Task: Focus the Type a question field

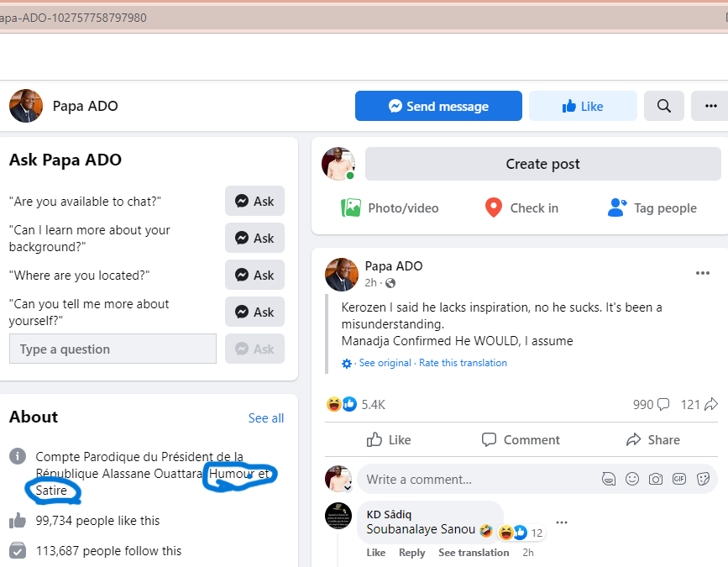Action: tap(113, 349)
